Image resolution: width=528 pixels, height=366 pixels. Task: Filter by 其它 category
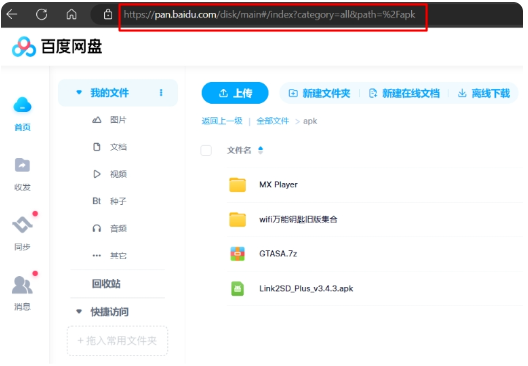(x=118, y=256)
